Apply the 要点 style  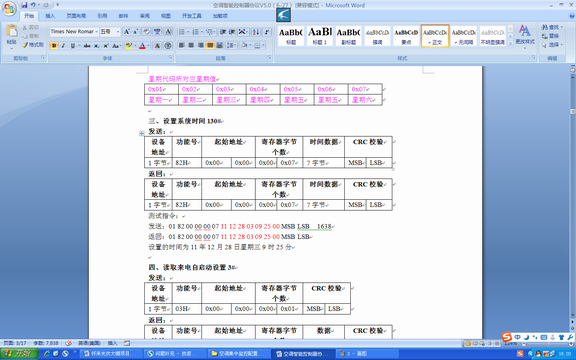(406, 36)
